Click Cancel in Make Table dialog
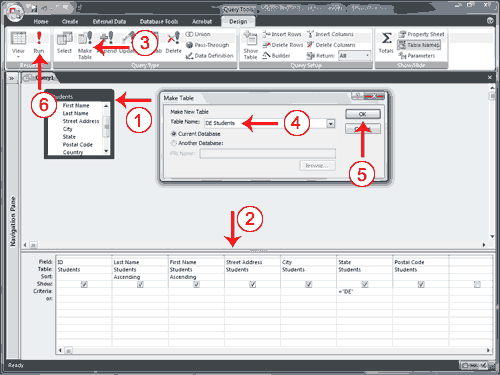This screenshot has height=375, width=500. pos(363,129)
